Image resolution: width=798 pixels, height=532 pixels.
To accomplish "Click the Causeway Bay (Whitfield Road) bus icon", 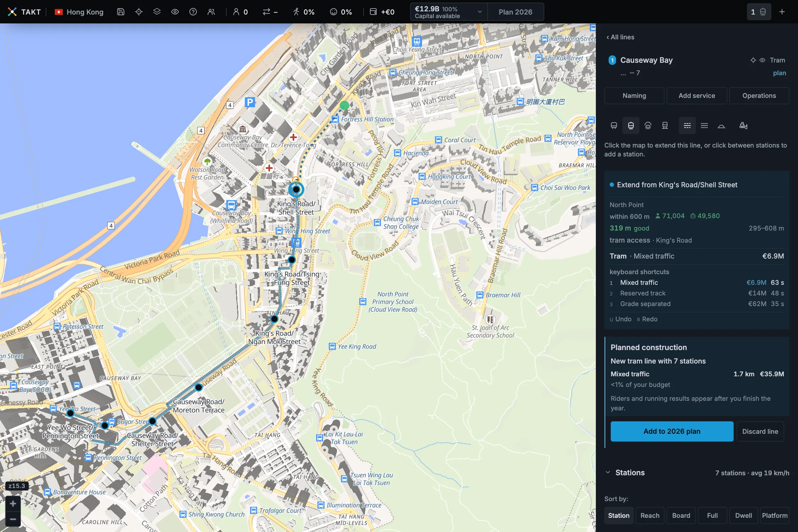I will pos(231,205).
